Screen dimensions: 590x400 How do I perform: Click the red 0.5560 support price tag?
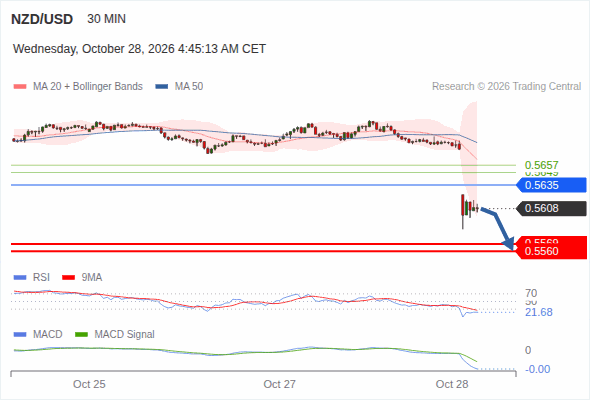click(551, 251)
